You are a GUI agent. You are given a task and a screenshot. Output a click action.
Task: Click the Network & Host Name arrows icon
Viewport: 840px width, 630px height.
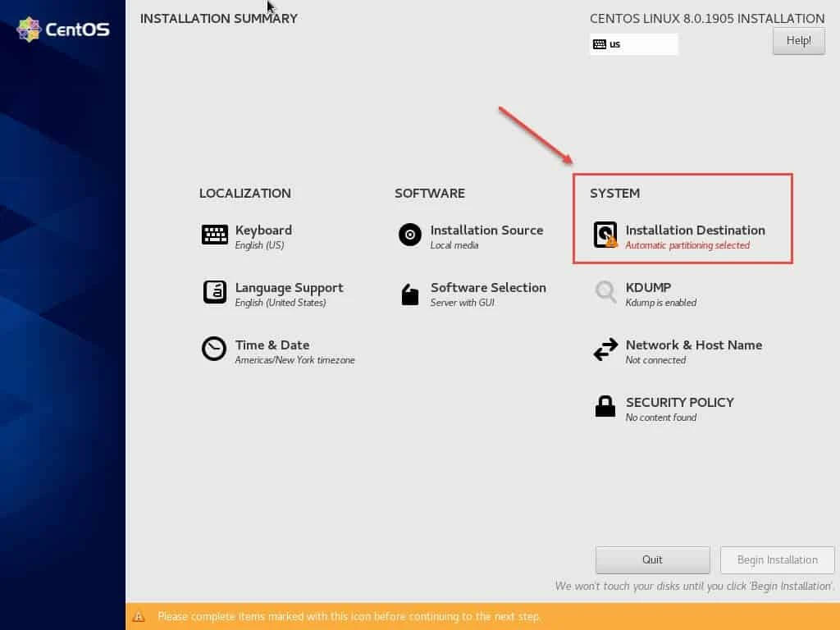tap(605, 349)
